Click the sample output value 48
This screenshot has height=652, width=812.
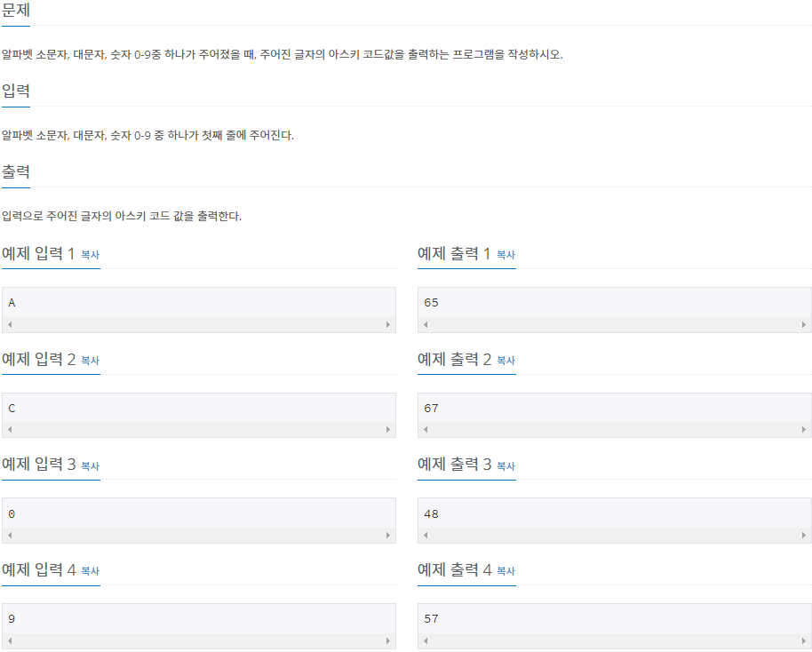(x=431, y=514)
